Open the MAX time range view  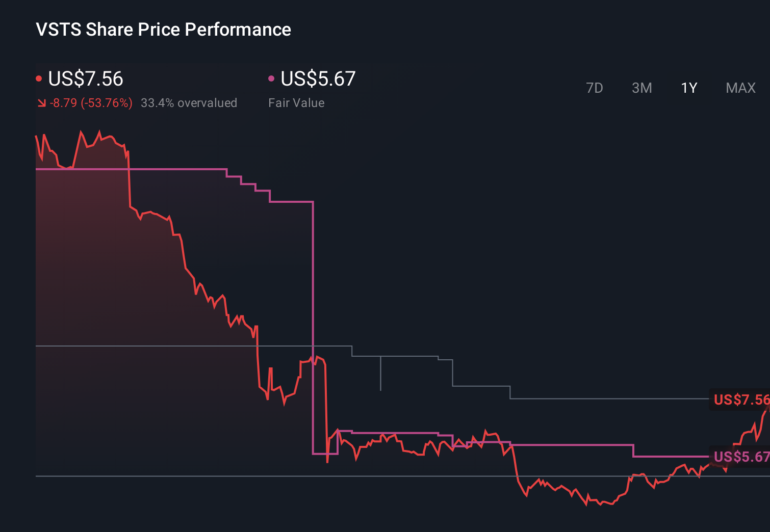pos(740,88)
